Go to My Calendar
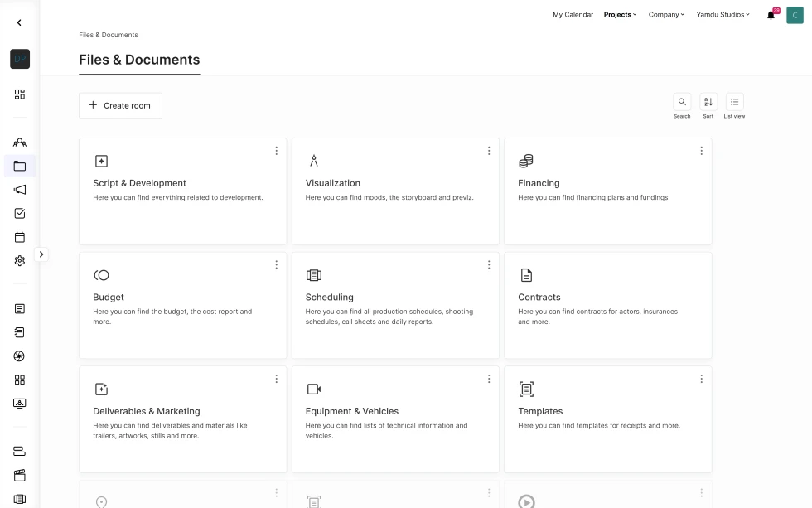Screen dimensions: 812x508 click(x=573, y=15)
